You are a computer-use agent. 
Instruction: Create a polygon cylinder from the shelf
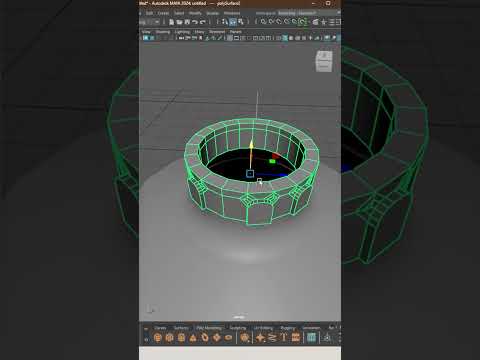point(181,338)
